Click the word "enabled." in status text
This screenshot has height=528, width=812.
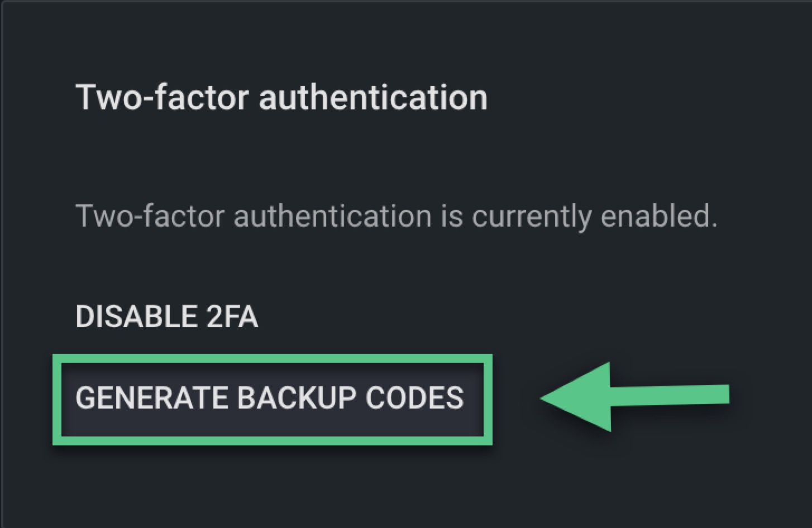[x=659, y=216]
